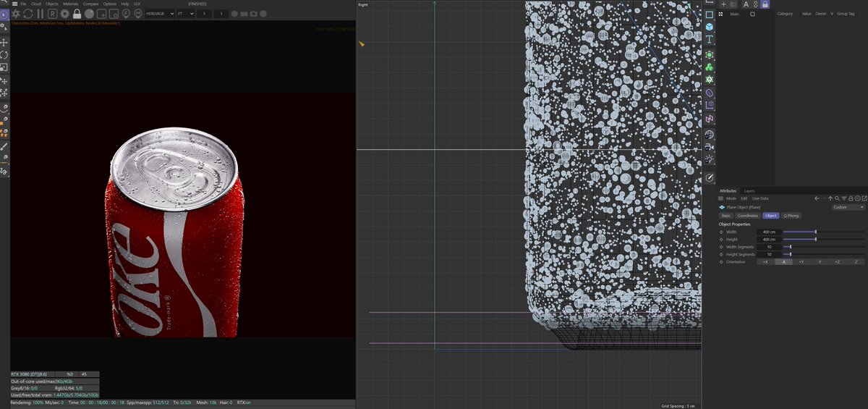Click the globe environment icon
The height and width of the screenshot is (409, 868).
click(x=710, y=134)
